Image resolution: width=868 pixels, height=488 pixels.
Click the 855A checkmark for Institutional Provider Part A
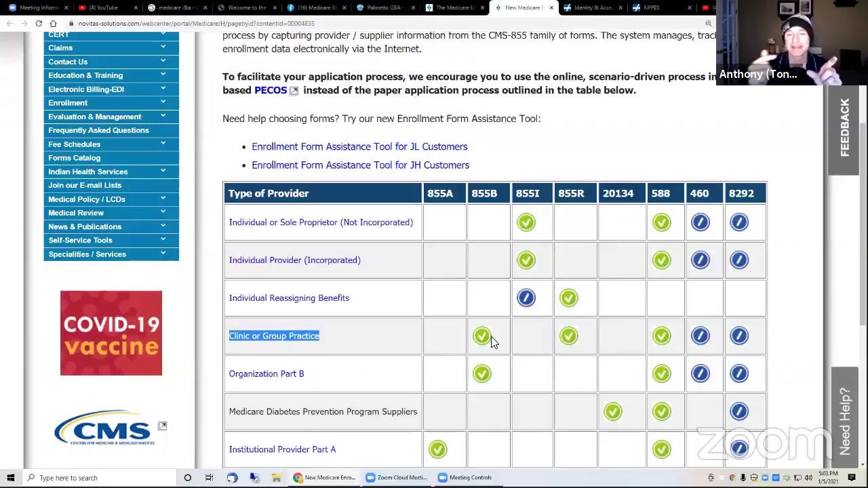(x=438, y=449)
